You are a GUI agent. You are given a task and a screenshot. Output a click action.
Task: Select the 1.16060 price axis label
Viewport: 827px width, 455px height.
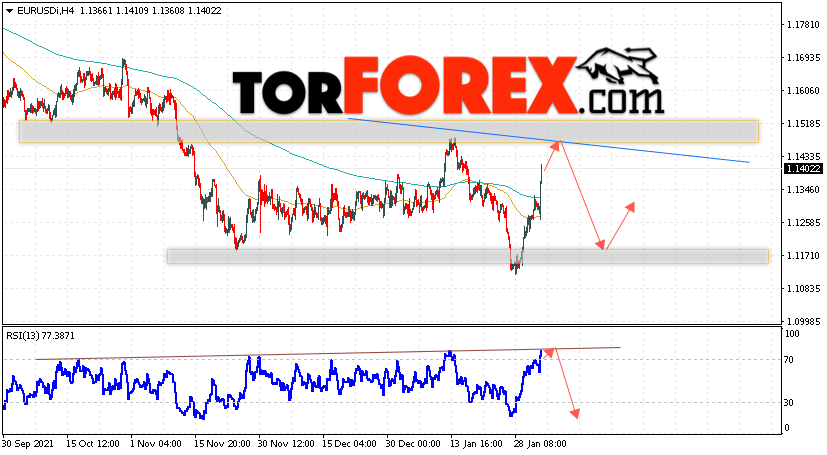click(x=803, y=91)
